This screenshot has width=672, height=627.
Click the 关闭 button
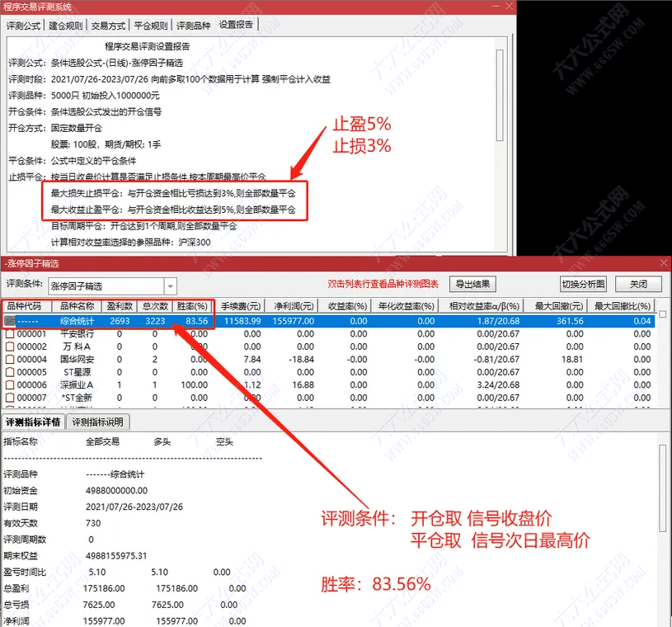pyautogui.click(x=639, y=283)
